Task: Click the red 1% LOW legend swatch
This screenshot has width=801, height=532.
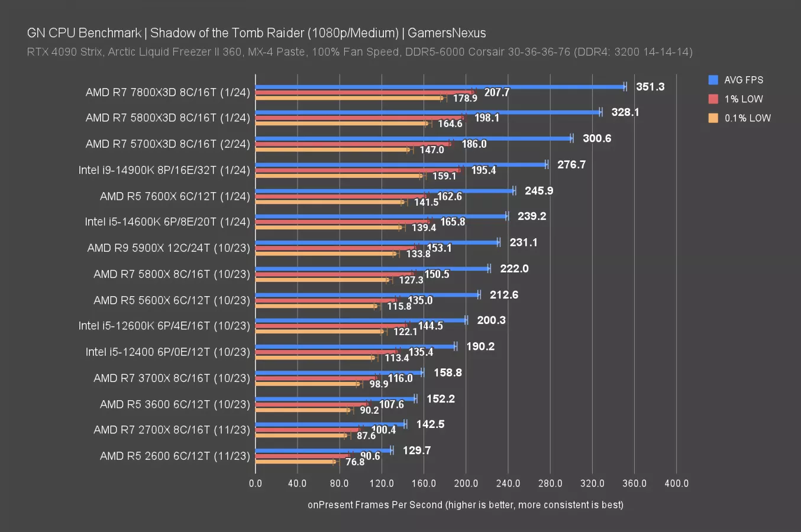Action: 714,99
